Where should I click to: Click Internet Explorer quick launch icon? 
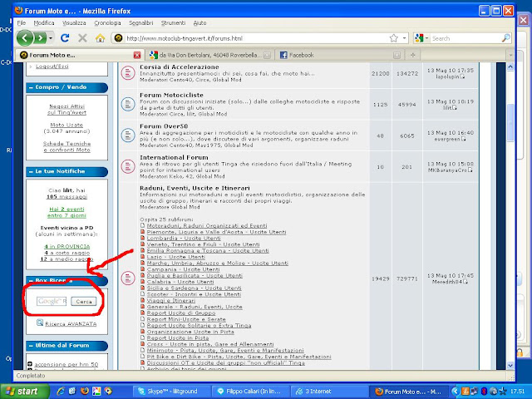point(61,392)
